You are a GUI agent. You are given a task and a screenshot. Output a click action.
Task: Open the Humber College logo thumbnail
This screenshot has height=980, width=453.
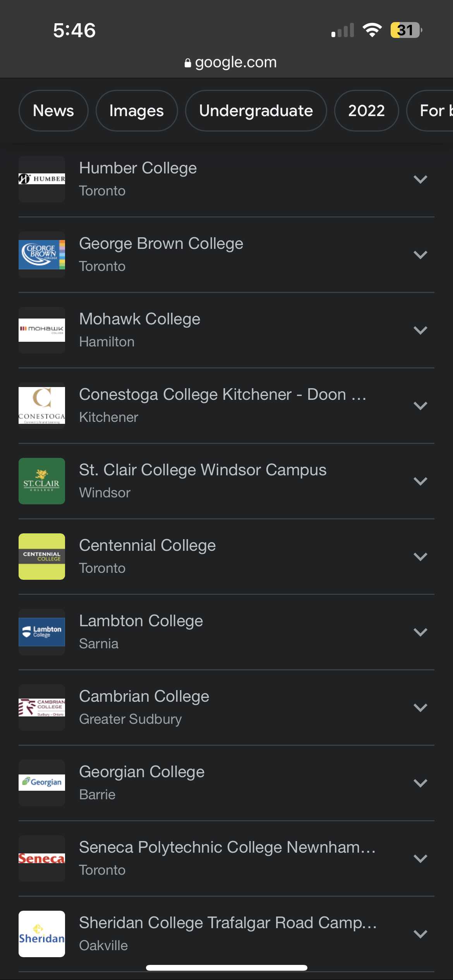tap(42, 179)
